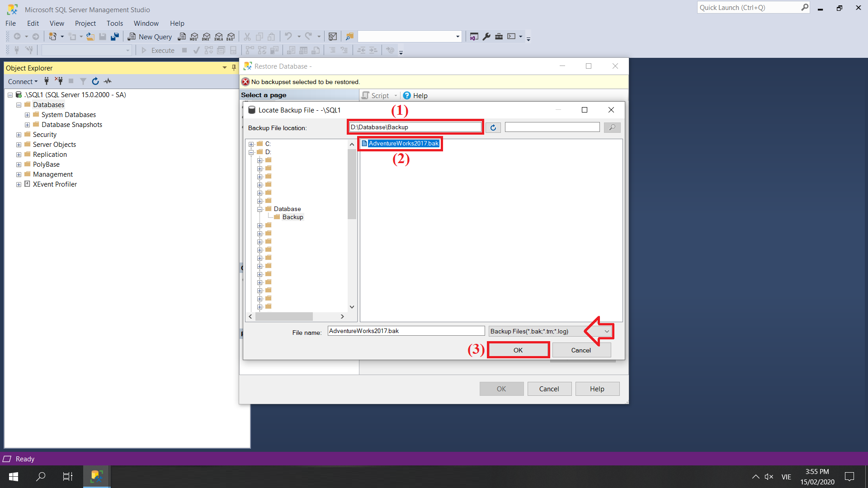Open the Tools menu
The image size is (868, 488).
point(114,23)
